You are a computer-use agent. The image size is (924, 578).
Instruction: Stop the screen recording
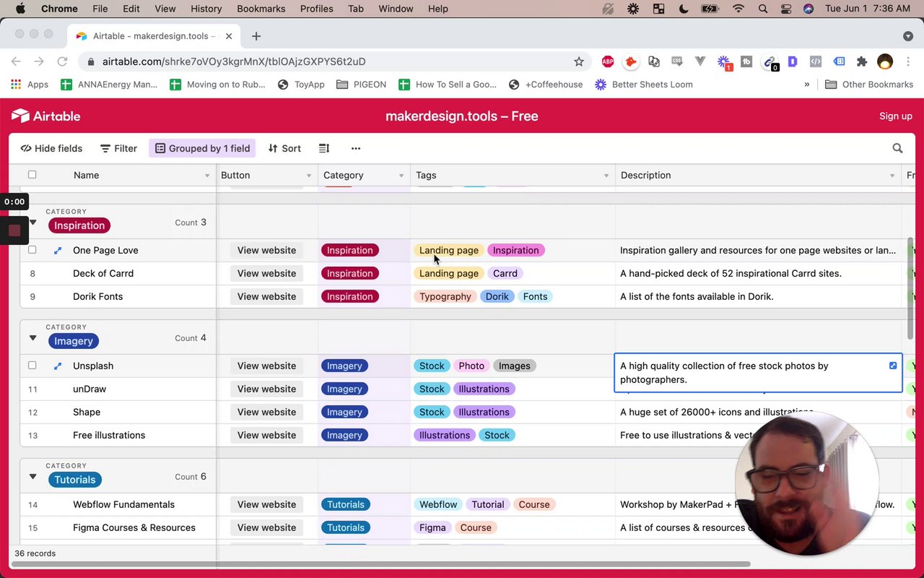(x=14, y=231)
